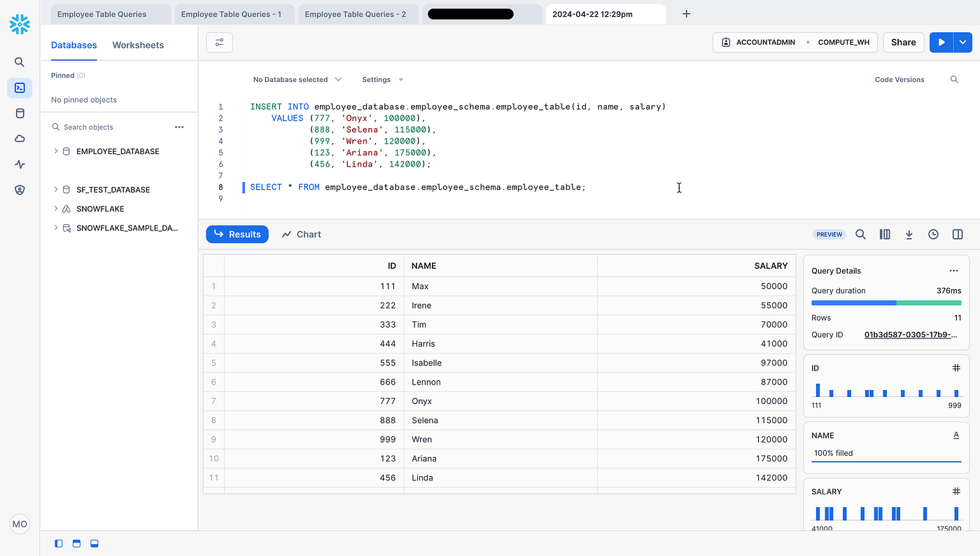Image resolution: width=980 pixels, height=556 pixels.
Task: Open the Snowflake home logo
Action: (x=20, y=24)
